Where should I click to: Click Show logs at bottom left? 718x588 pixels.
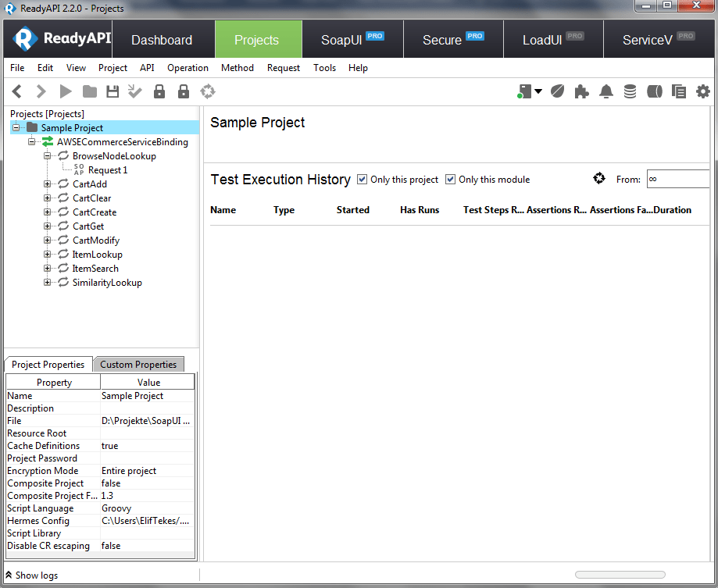tap(31, 576)
